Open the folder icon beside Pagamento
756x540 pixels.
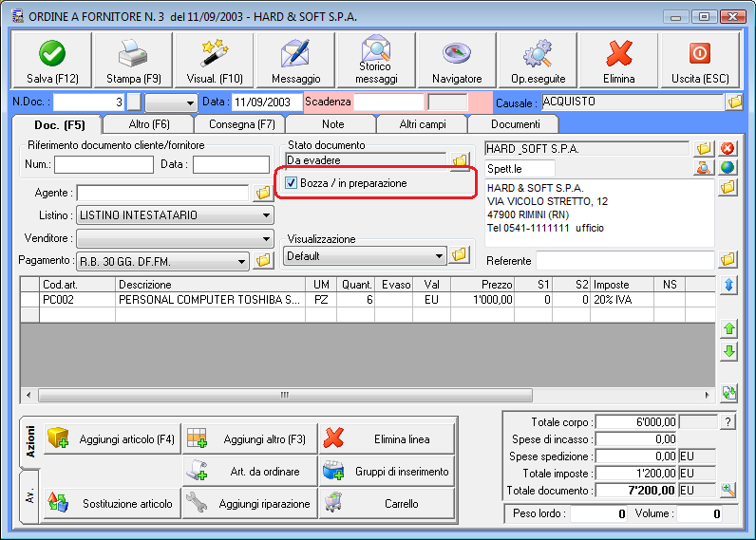[x=263, y=261]
